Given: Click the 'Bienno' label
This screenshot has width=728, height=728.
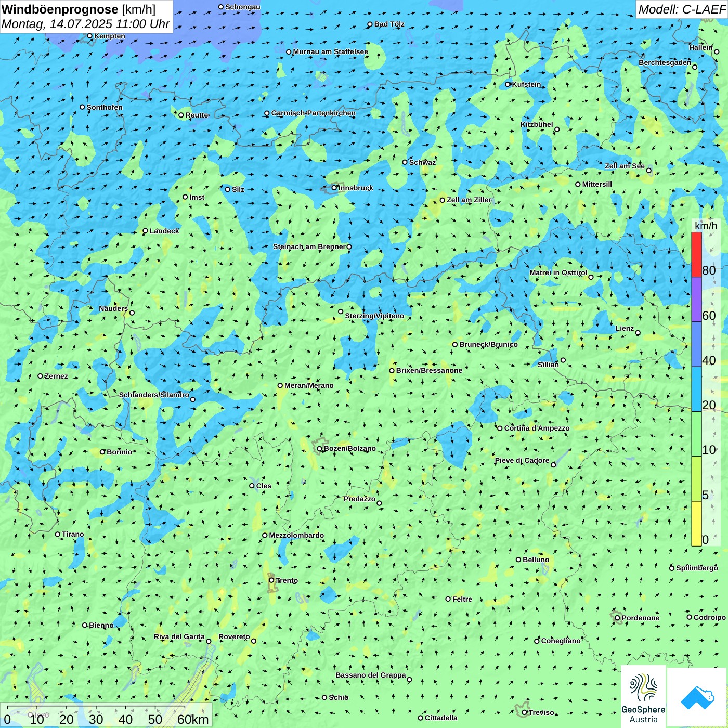Looking at the screenshot, I should pyautogui.click(x=101, y=625).
